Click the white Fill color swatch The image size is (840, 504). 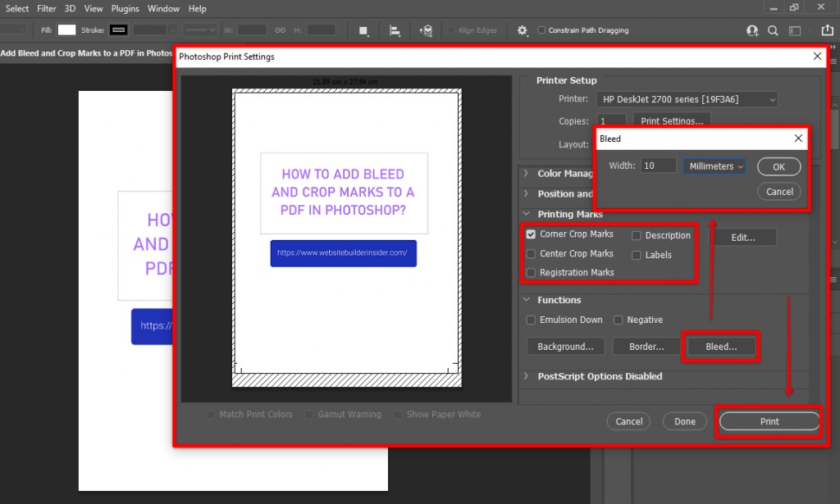tap(66, 30)
